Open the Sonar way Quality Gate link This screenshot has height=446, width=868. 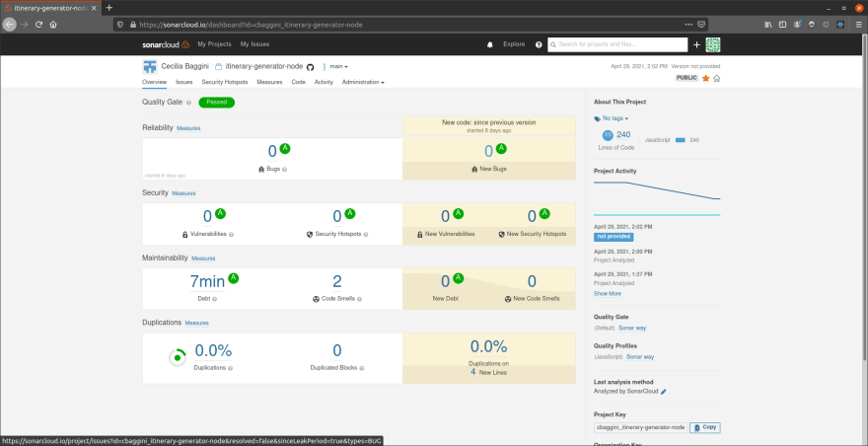coord(632,328)
